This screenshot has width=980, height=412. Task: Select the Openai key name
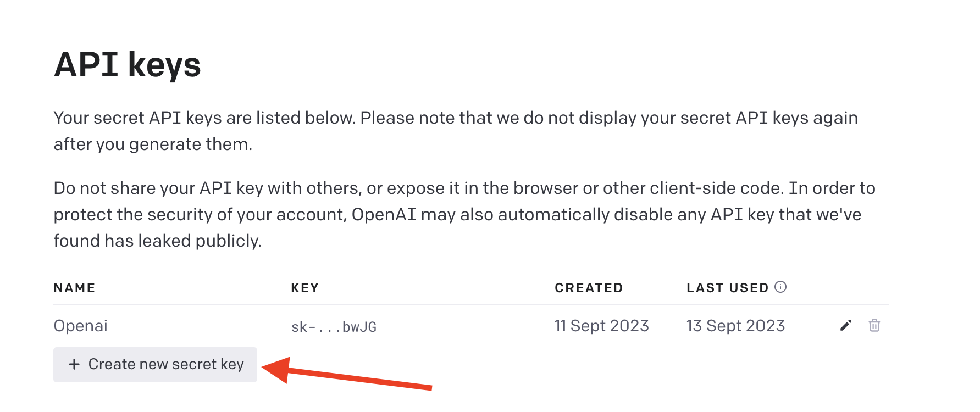81,326
